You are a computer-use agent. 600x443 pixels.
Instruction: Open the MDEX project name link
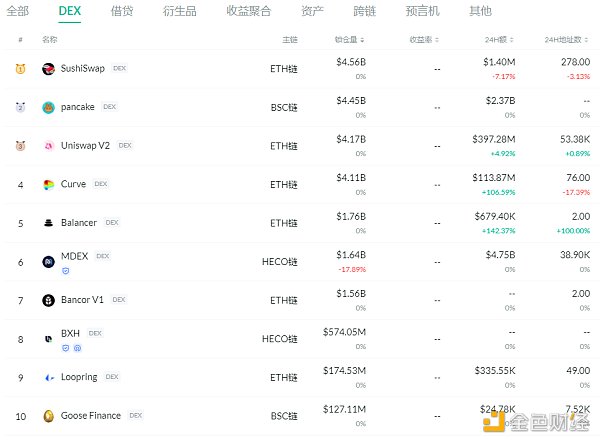pos(75,256)
